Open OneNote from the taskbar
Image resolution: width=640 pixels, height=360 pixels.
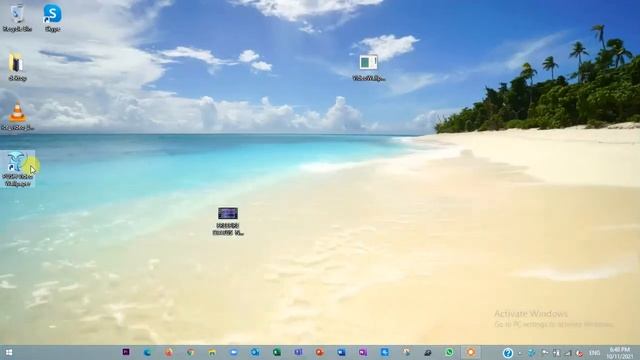pos(363,352)
